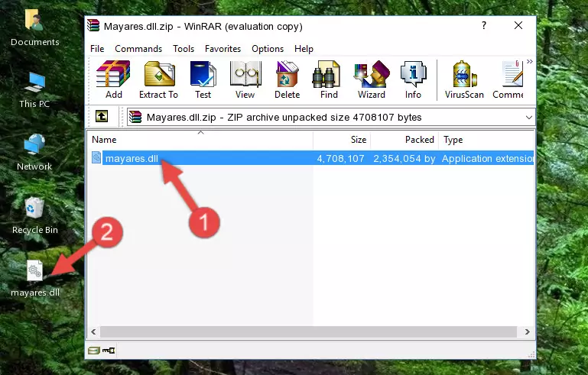Select the Documents desktop icon
This screenshot has width=588, height=375.
[x=34, y=27]
